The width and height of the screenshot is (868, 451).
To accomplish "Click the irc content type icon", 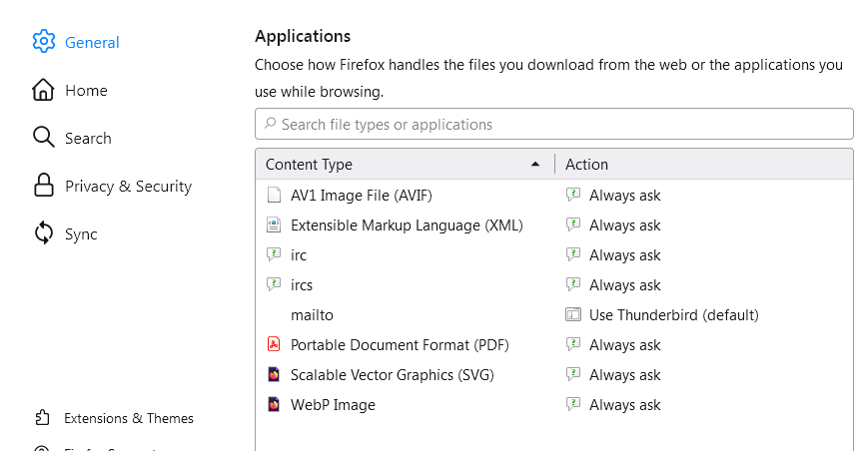I will tap(274, 254).
